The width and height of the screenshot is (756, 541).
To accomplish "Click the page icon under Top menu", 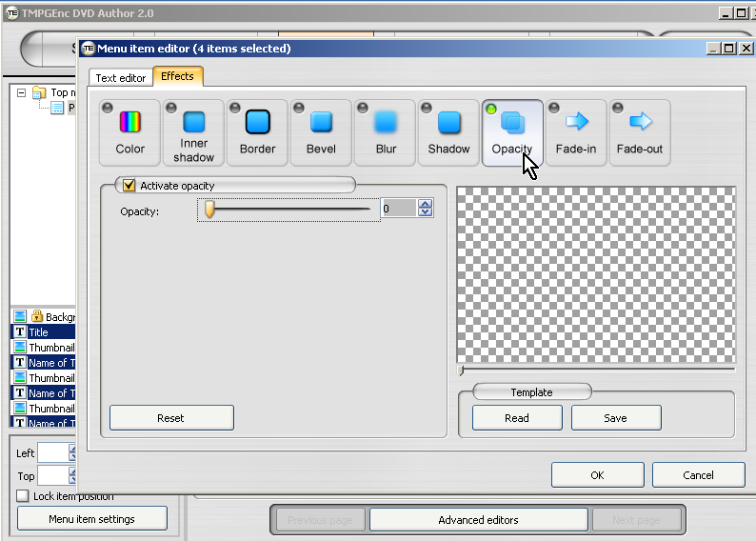I will click(x=57, y=107).
